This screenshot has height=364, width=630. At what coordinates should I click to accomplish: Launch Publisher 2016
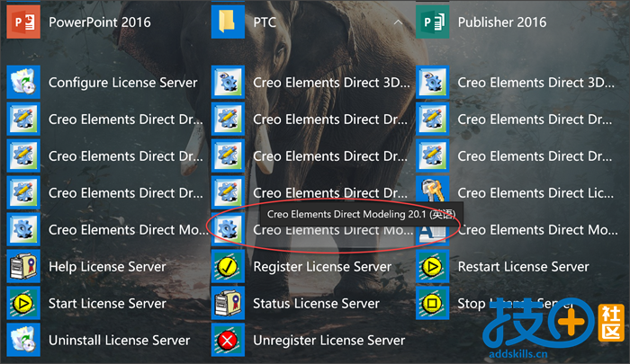coord(481,22)
